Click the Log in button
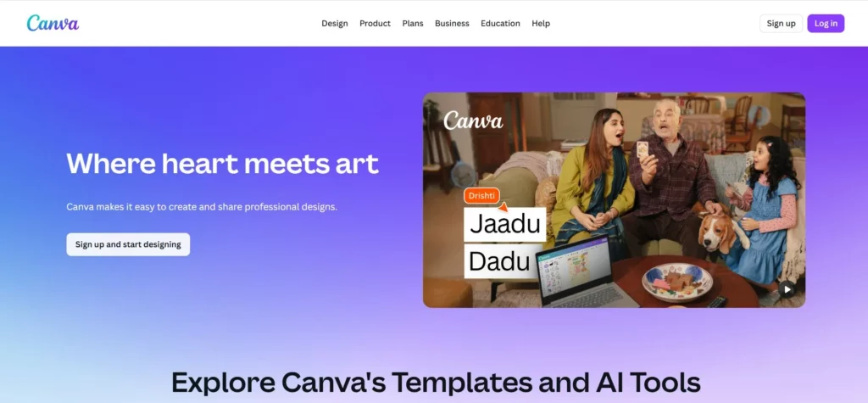This screenshot has width=868, height=403. [826, 23]
